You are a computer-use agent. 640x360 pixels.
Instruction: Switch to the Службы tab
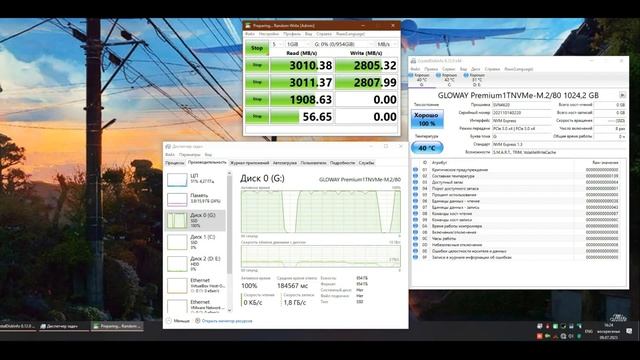click(x=366, y=163)
